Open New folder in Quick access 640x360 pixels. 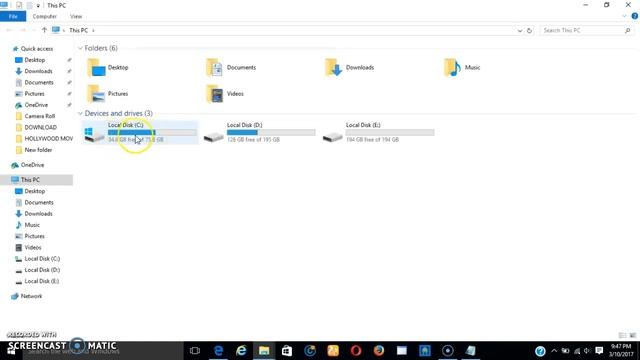[38, 150]
